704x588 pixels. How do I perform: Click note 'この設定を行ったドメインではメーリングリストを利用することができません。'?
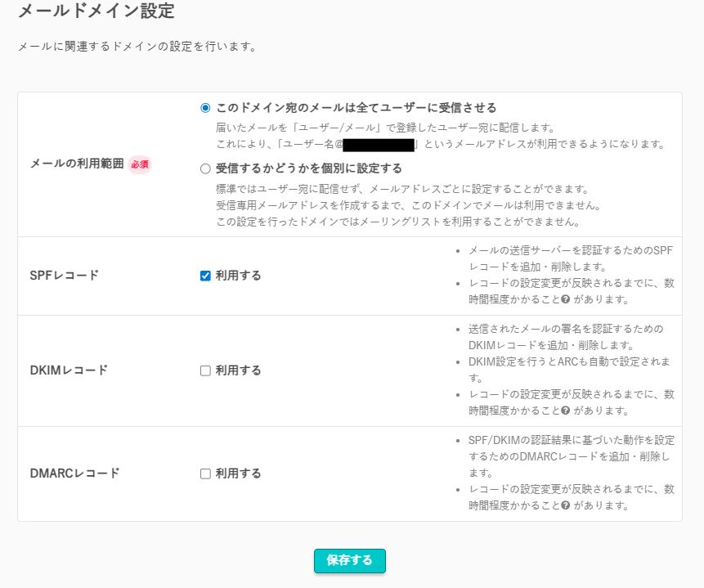pos(399,222)
